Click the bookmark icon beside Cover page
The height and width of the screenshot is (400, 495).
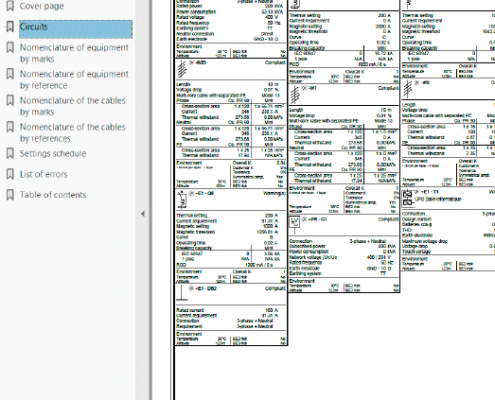click(x=10, y=6)
